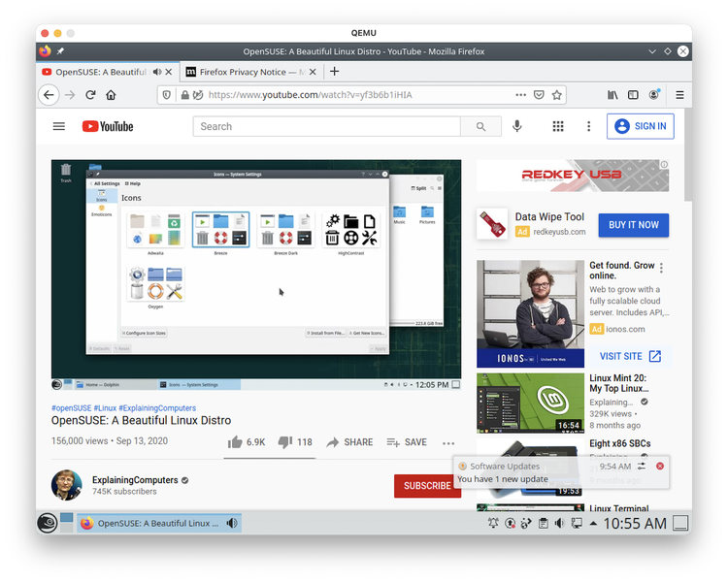The height and width of the screenshot is (582, 728).
Task: Go to the YouTube home logo
Action: pyautogui.click(x=108, y=126)
